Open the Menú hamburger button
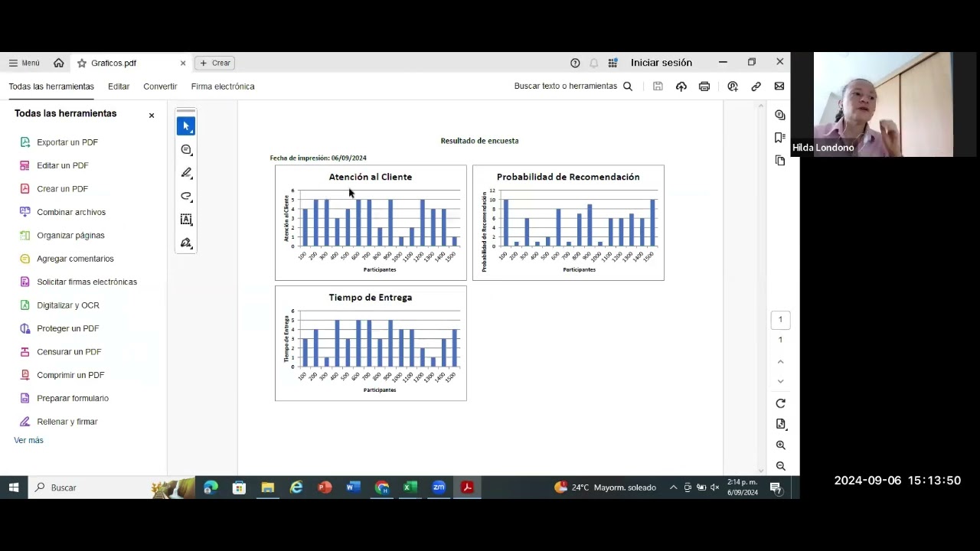This screenshot has width=980, height=551. (x=24, y=63)
